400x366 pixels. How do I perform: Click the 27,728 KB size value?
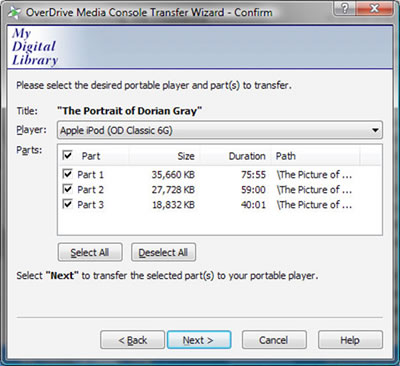[173, 189]
